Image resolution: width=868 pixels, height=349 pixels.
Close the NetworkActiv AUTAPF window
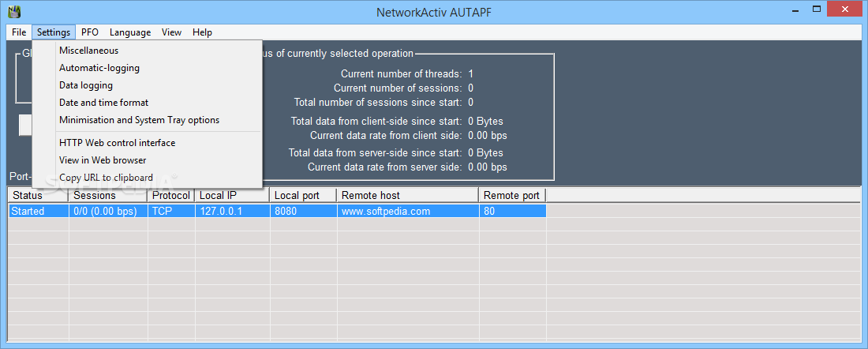pos(845,10)
